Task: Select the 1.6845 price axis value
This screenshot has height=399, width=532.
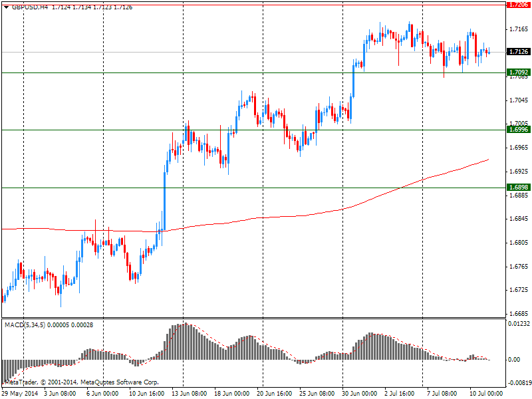Action: click(519, 219)
